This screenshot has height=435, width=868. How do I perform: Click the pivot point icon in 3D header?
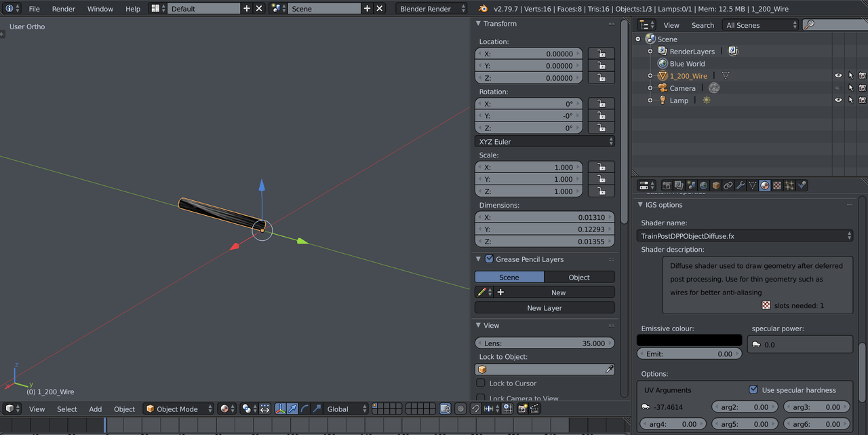tap(249, 409)
